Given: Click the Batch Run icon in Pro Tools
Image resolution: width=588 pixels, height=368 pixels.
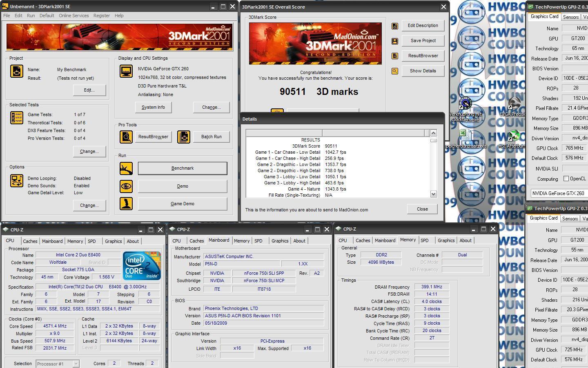Looking at the screenshot, I should (184, 137).
